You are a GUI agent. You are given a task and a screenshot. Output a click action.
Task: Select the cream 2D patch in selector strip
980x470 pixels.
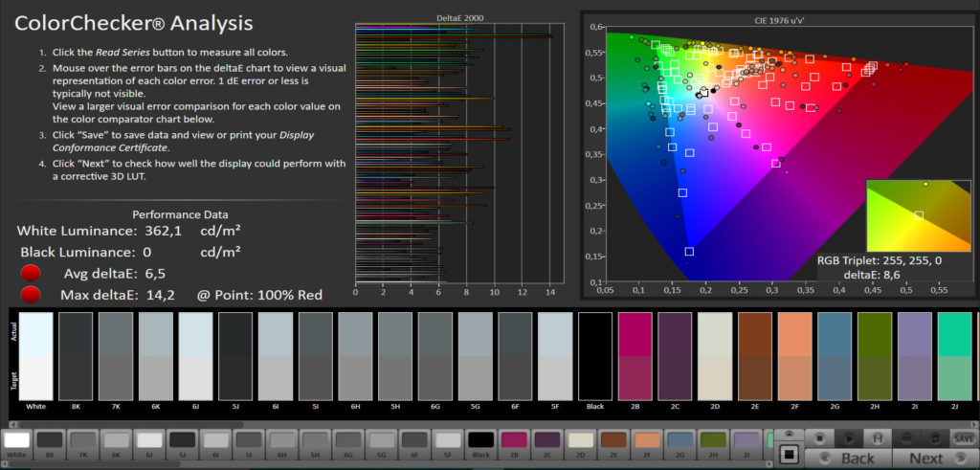tap(581, 443)
